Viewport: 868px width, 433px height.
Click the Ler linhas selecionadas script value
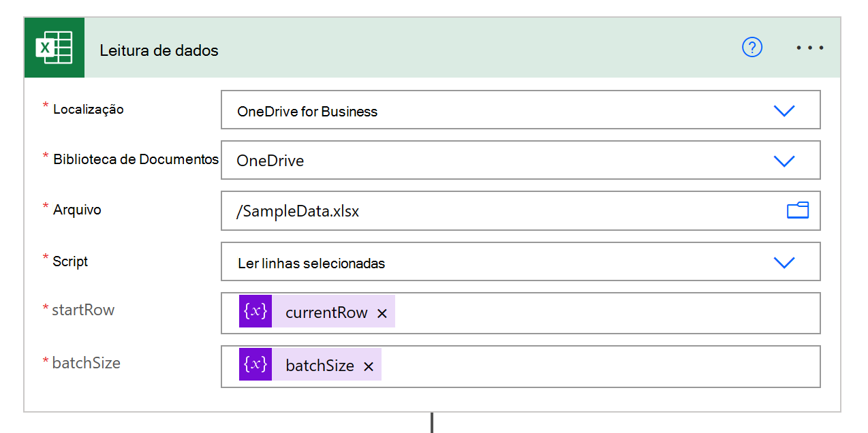(311, 263)
